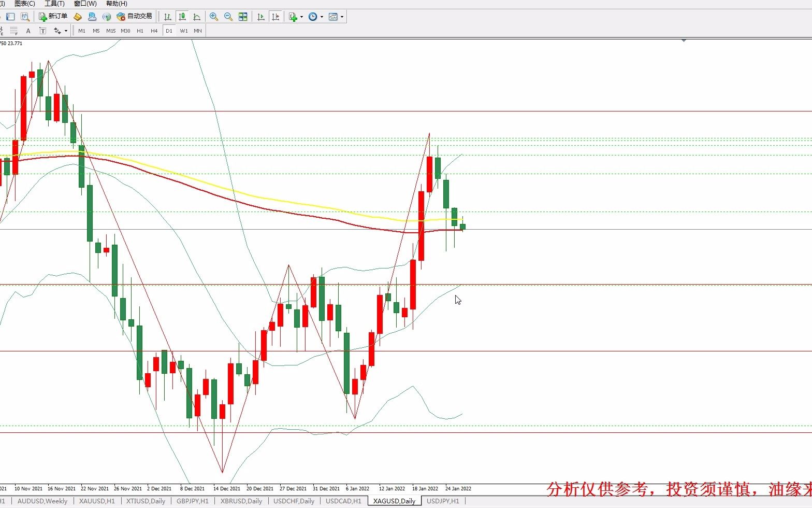
Task: Switch to GBPJPY,H1 chart tab
Action: 192,501
